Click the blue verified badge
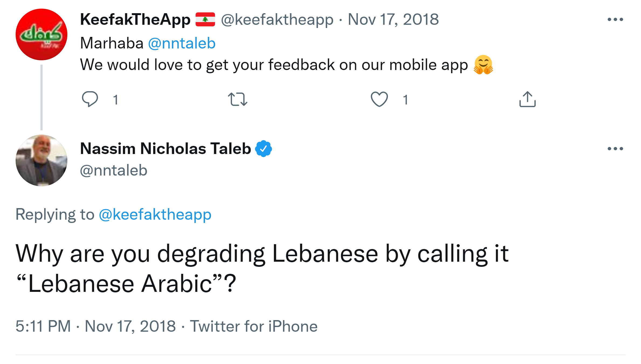 264,149
